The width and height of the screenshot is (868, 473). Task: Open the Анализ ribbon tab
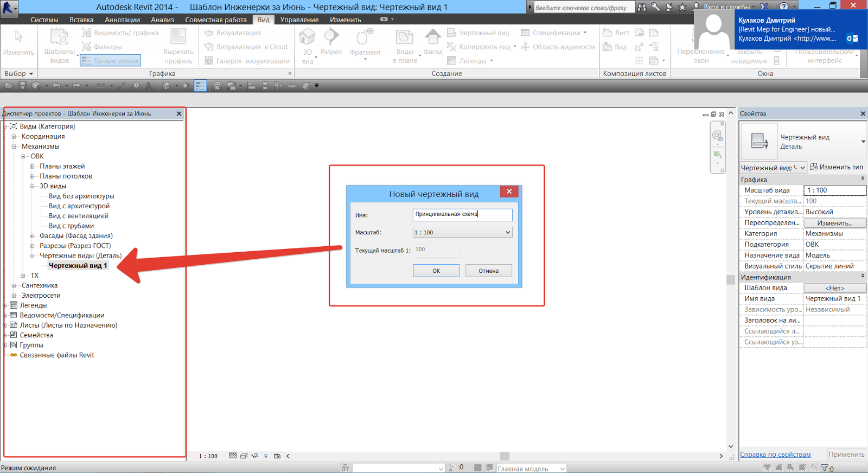coord(162,20)
